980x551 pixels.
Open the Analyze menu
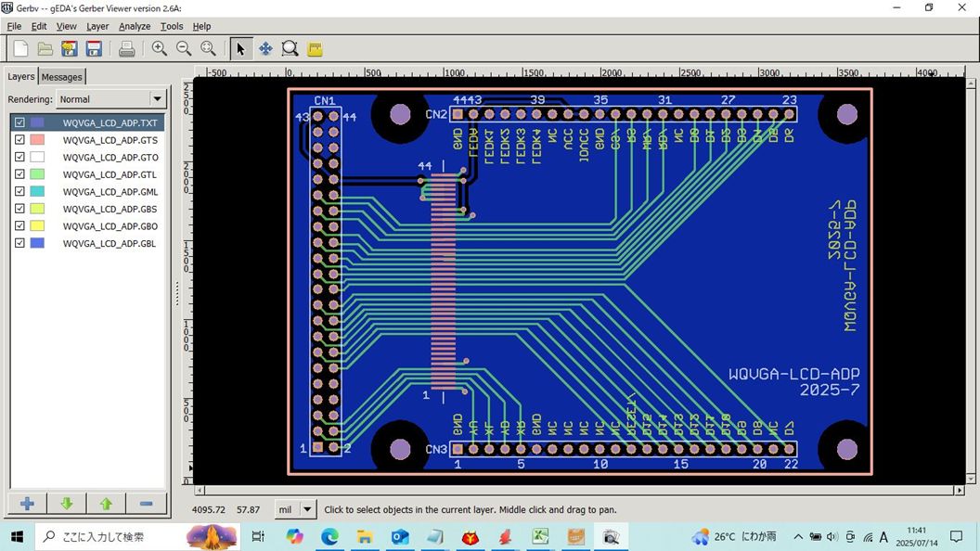[135, 26]
